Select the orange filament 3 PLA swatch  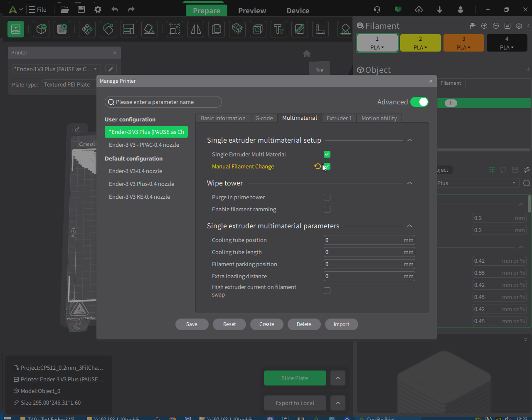pyautogui.click(x=463, y=43)
